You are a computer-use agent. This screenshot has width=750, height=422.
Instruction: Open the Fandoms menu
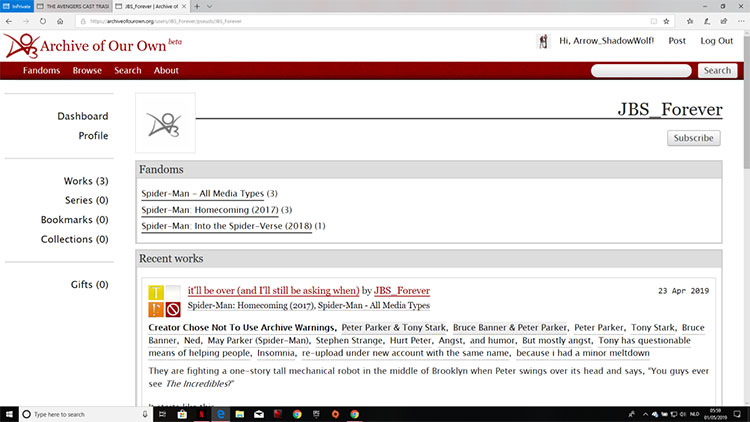click(x=42, y=70)
